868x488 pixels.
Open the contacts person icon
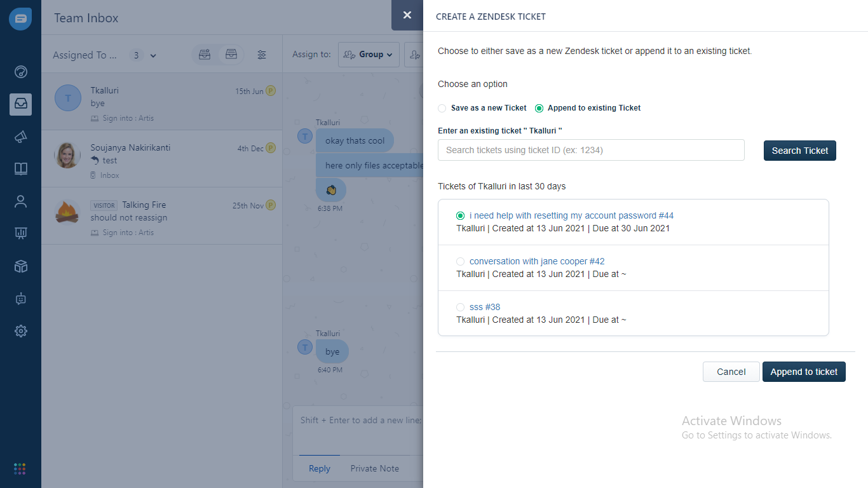tap(20, 201)
